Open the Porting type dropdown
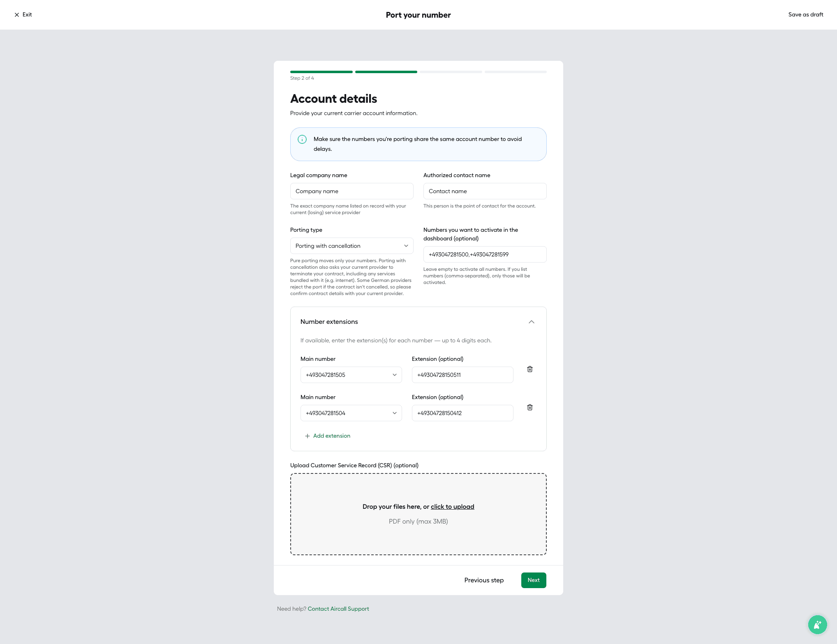 [352, 246]
